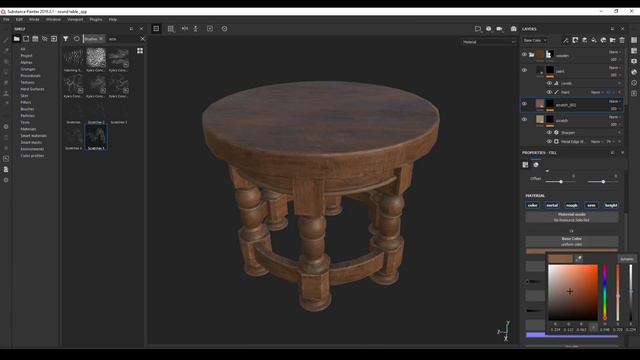
Task: Toggle the height channel button
Action: pos(611,205)
